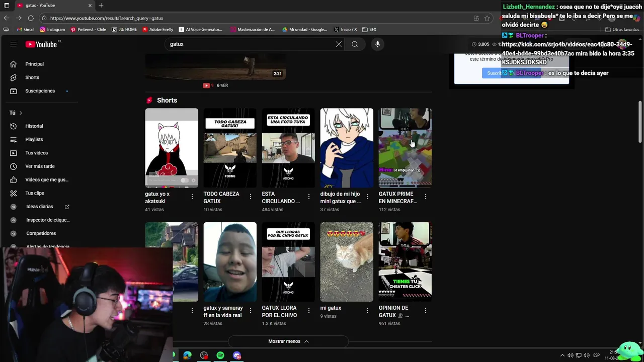Play the gatux yo x akatsuki short
Viewport: 644px width, 362px height.
pos(172,148)
